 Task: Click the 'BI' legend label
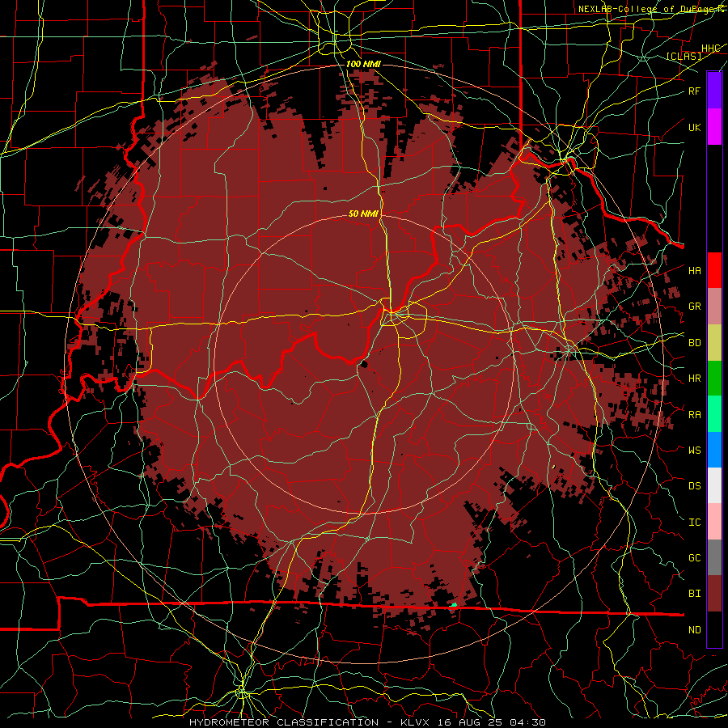pyautogui.click(x=695, y=594)
